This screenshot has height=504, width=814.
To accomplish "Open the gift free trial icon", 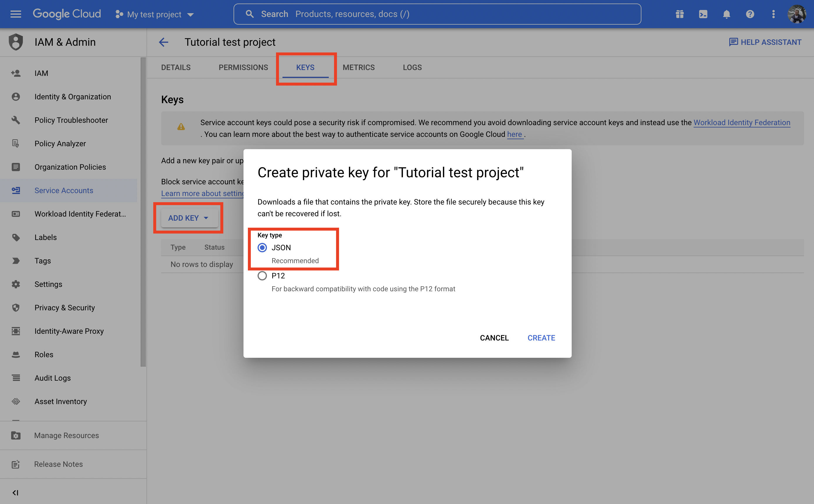I will [x=679, y=14].
